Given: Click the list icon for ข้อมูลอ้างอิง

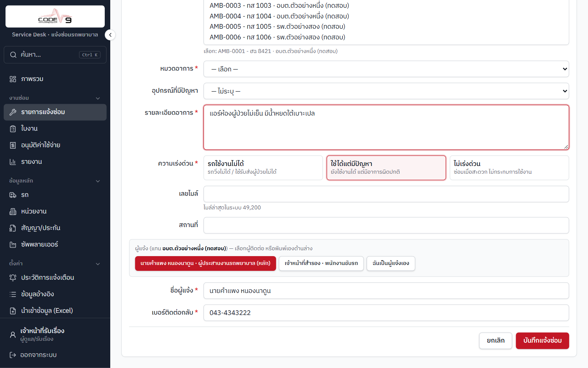Looking at the screenshot, I should click(13, 294).
